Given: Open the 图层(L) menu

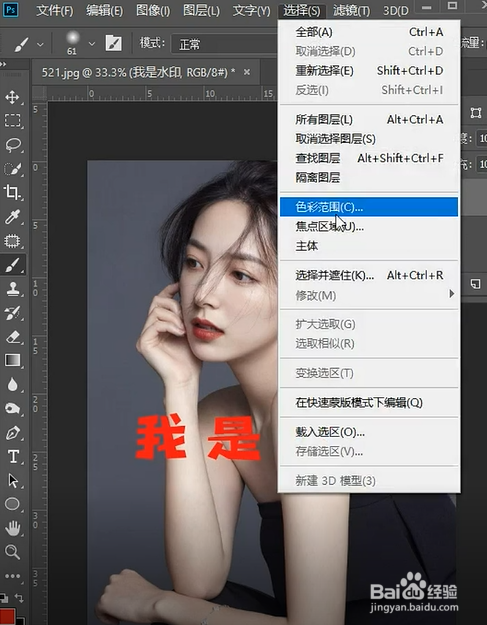Looking at the screenshot, I should (x=201, y=10).
